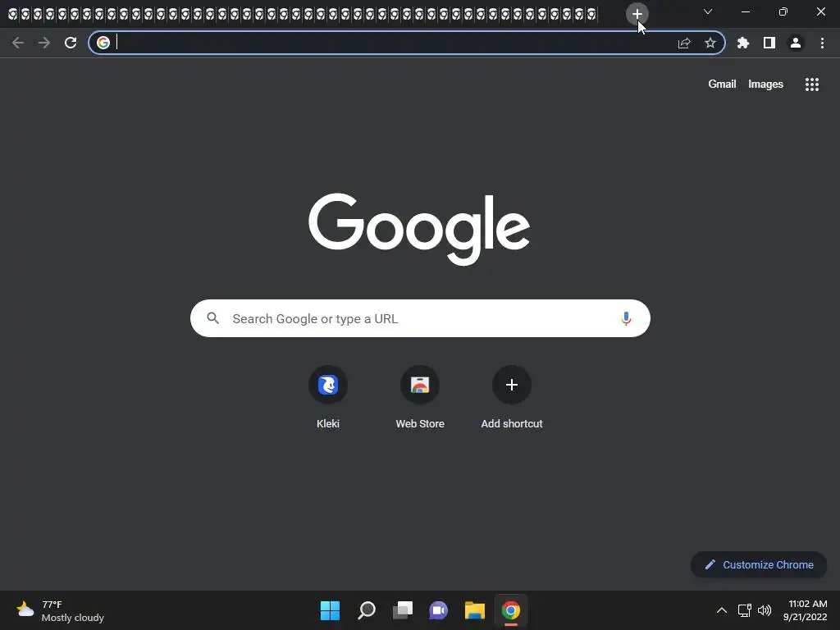Click Add shortcut button
Image resolution: width=840 pixels, height=630 pixels.
[x=512, y=398]
